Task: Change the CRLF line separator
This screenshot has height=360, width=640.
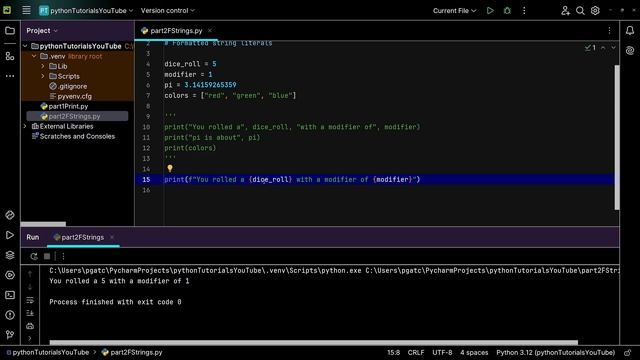Action: click(x=416, y=352)
